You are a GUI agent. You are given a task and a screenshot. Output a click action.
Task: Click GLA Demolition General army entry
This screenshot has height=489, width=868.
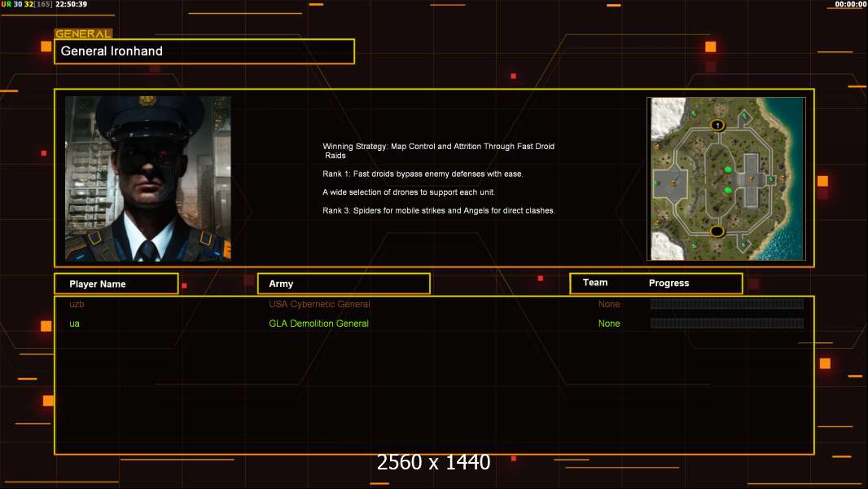tap(319, 324)
